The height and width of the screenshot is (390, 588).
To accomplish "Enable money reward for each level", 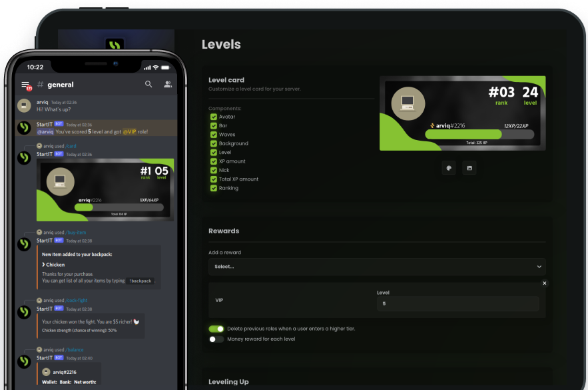I will click(216, 339).
